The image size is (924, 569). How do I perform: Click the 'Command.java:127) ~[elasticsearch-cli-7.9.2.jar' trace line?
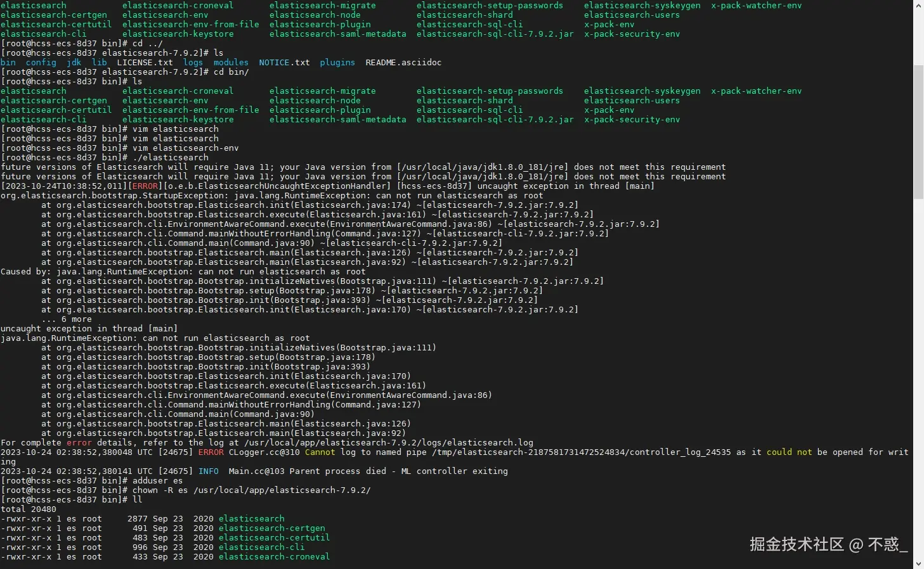point(325,234)
